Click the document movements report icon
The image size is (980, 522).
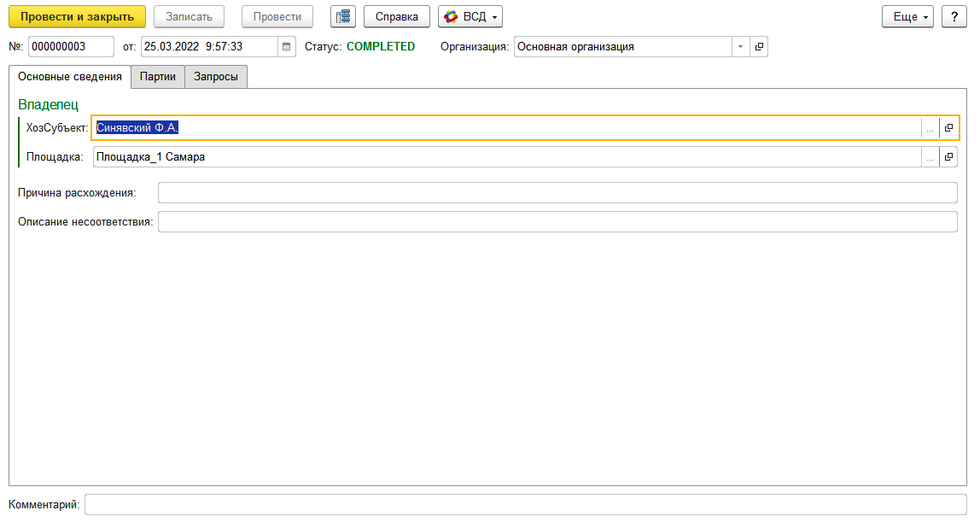pyautogui.click(x=343, y=17)
